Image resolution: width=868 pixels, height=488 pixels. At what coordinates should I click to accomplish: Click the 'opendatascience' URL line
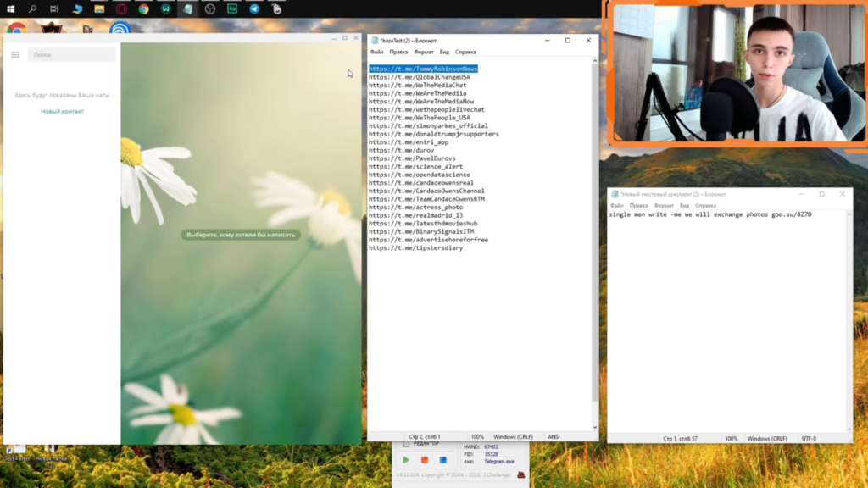pos(420,175)
